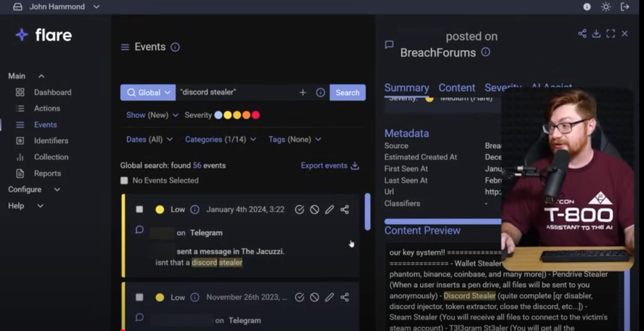Open the Global search scope dropdown
Viewport: 644px width, 331px height.
click(148, 92)
